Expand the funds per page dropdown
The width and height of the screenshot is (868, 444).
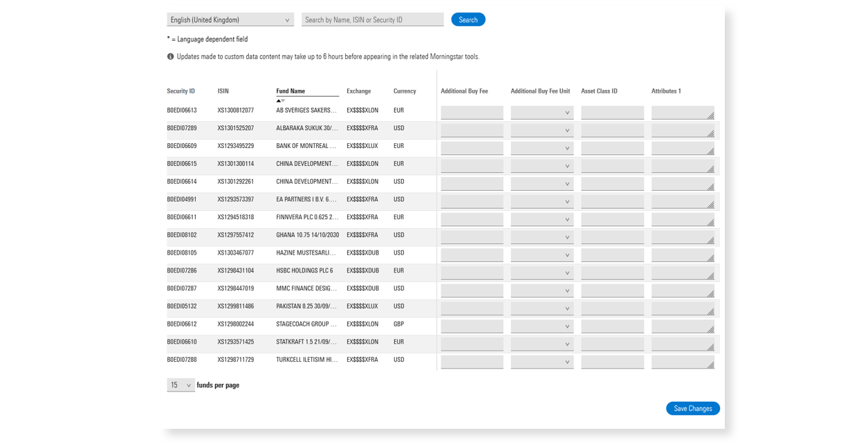pos(181,385)
